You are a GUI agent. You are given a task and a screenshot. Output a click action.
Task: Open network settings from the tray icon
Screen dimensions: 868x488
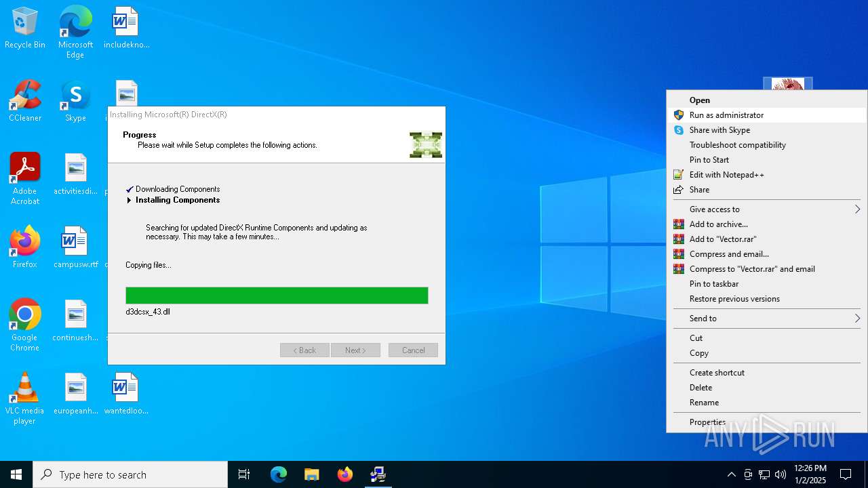click(764, 474)
